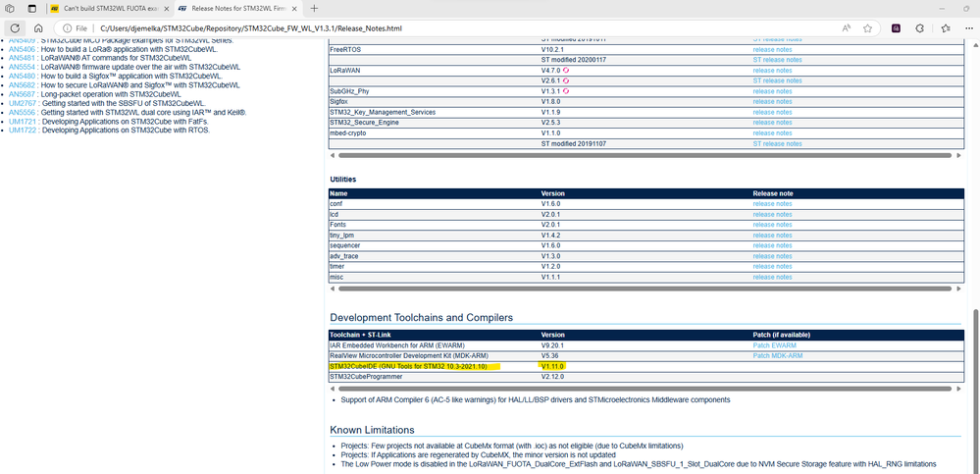
Task: Click the Development Toolchains and Compilers heading
Action: pyautogui.click(x=421, y=318)
